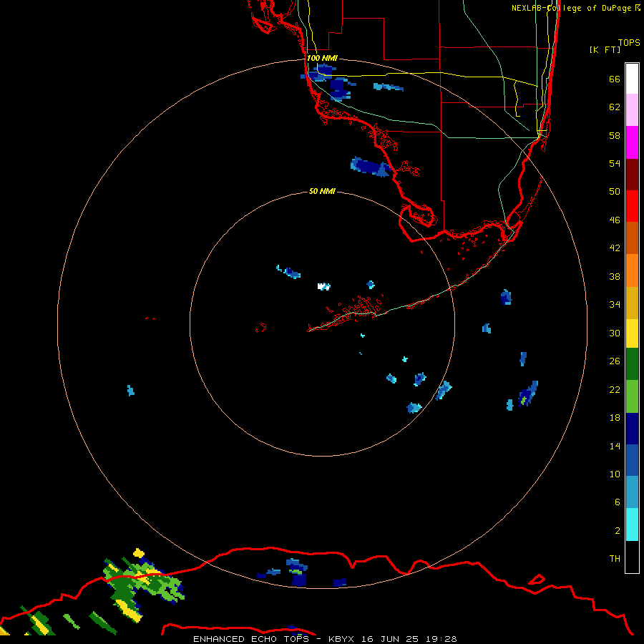644x644 pixels.
Task: Click the legend value '18'
Action: tap(615, 418)
